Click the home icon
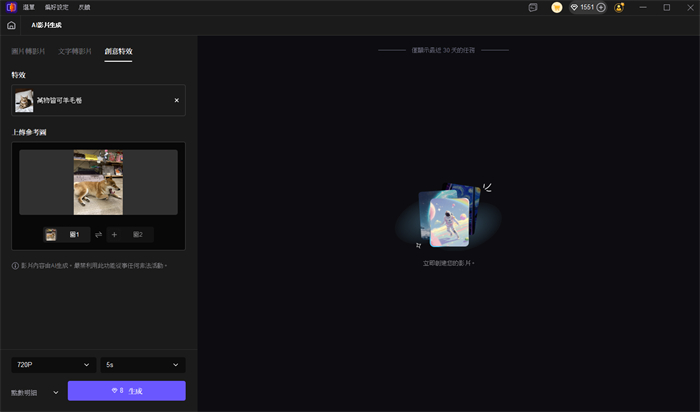This screenshot has height=412, width=700. click(x=11, y=25)
